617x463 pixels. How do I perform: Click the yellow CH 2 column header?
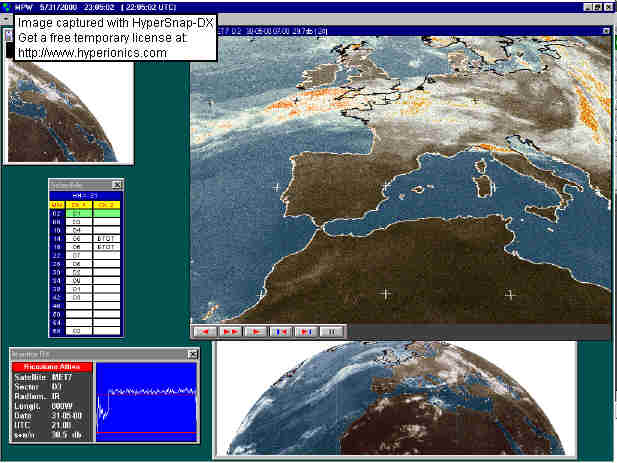point(108,205)
